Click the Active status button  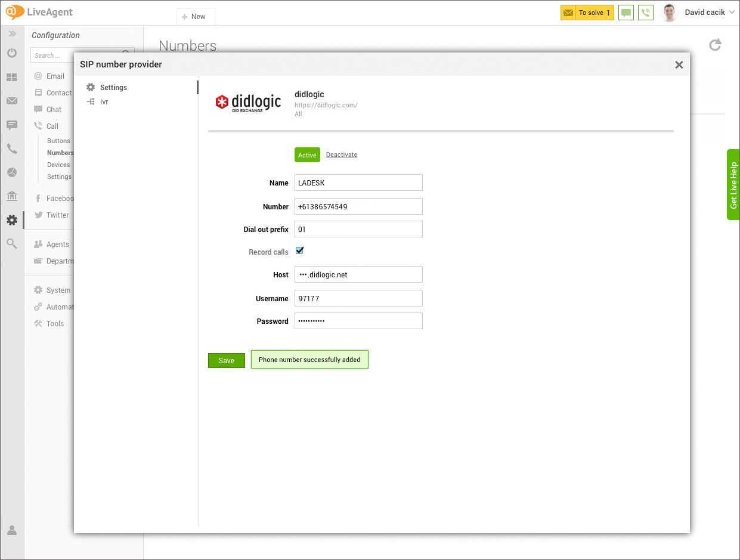point(307,155)
